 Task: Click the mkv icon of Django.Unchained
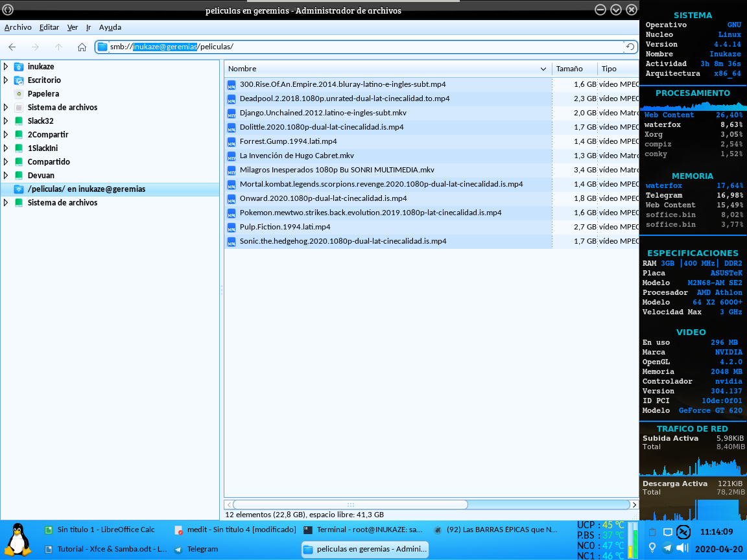(231, 113)
